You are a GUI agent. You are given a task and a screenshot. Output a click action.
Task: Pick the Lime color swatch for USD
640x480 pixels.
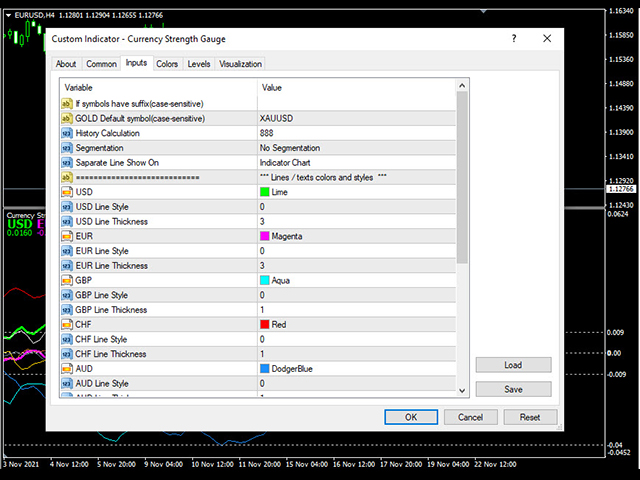(x=265, y=192)
